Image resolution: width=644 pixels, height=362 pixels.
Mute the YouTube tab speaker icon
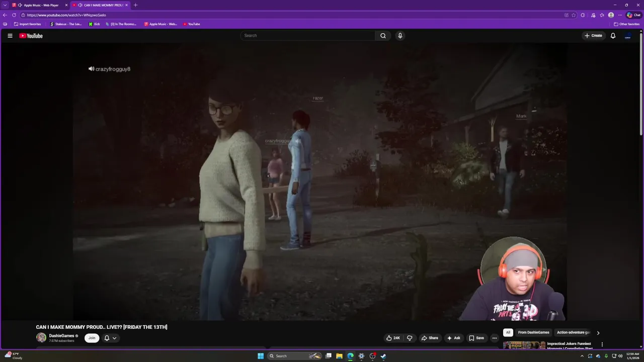(80, 5)
